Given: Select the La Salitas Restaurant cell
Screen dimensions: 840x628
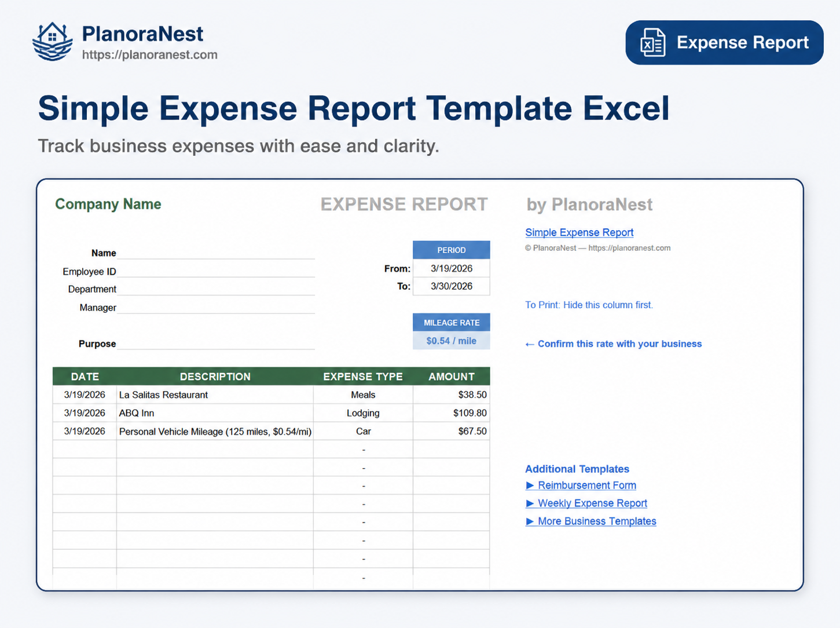Looking at the screenshot, I should click(215, 395).
